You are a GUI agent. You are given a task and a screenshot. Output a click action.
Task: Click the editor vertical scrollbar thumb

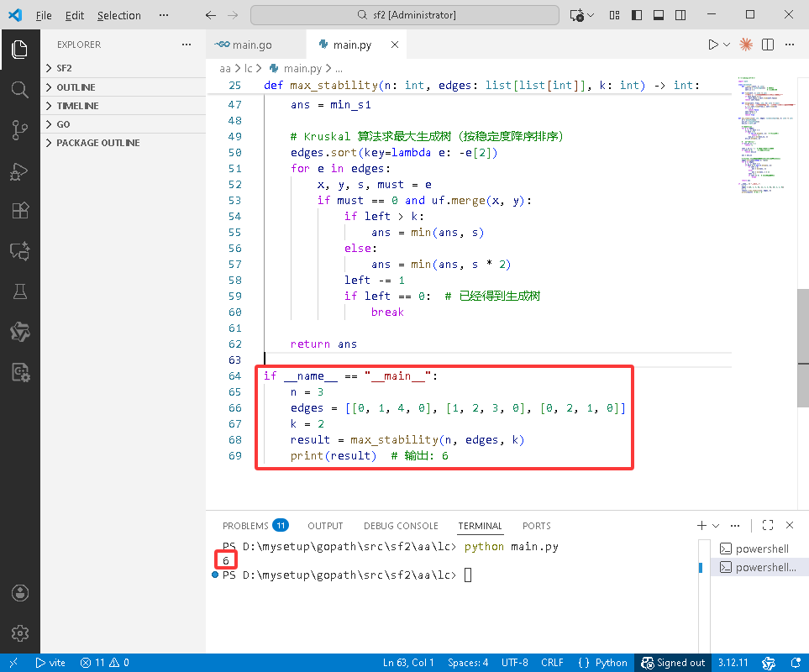pyautogui.click(x=803, y=348)
